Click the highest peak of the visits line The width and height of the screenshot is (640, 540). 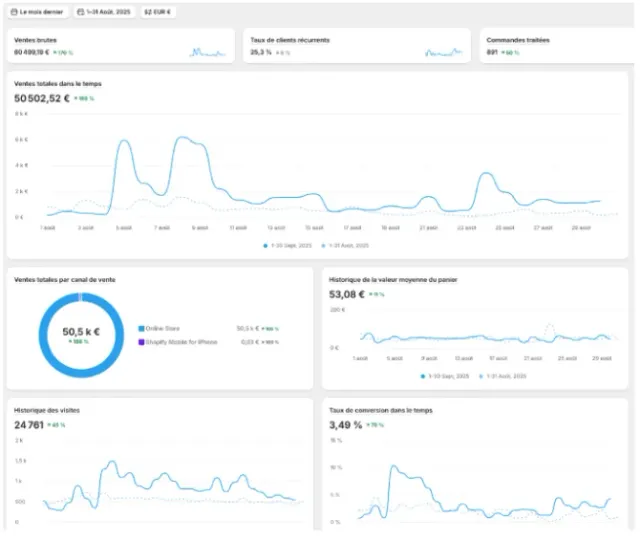point(112,462)
